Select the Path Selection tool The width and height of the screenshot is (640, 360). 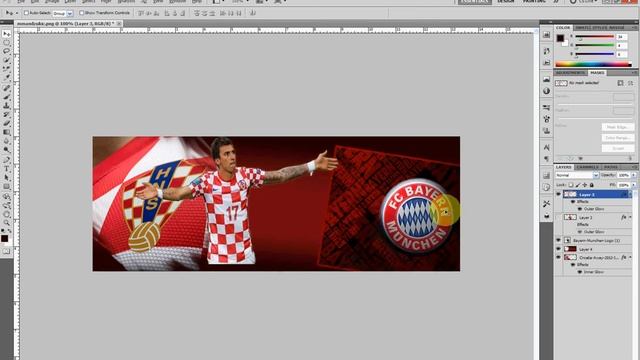pyautogui.click(x=6, y=178)
